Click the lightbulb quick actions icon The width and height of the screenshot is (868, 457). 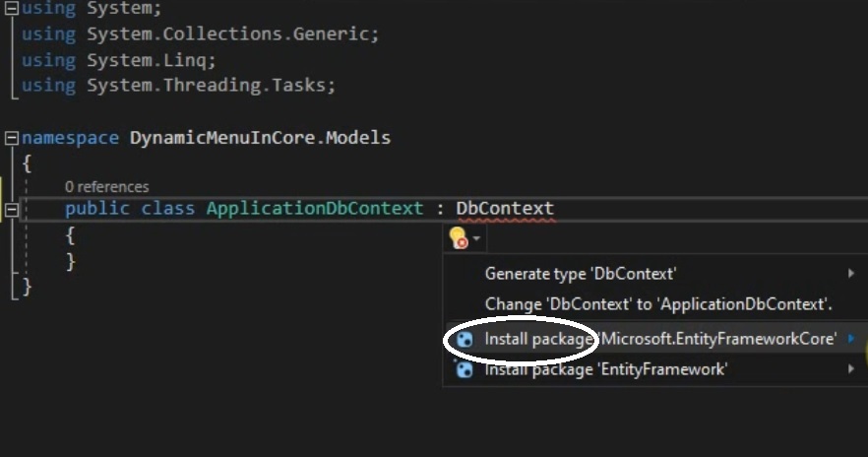point(459,238)
